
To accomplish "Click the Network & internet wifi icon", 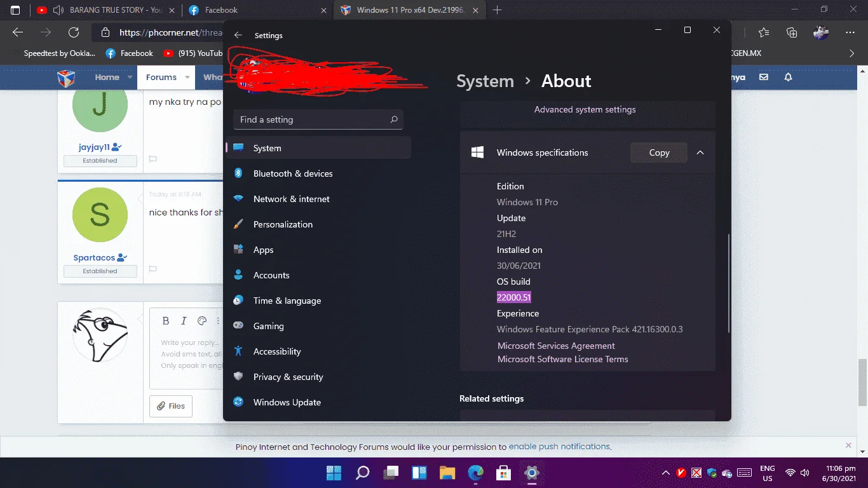I will click(238, 199).
